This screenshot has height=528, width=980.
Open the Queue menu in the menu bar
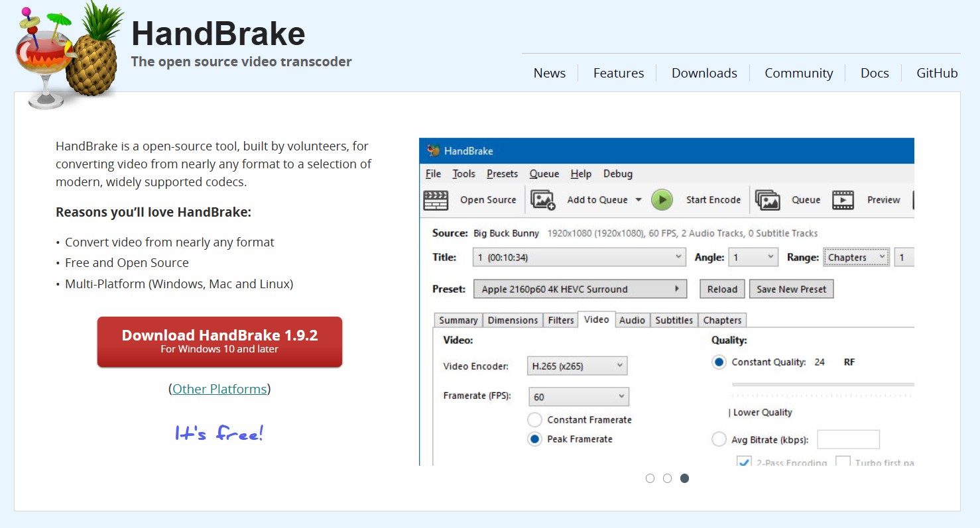point(544,174)
